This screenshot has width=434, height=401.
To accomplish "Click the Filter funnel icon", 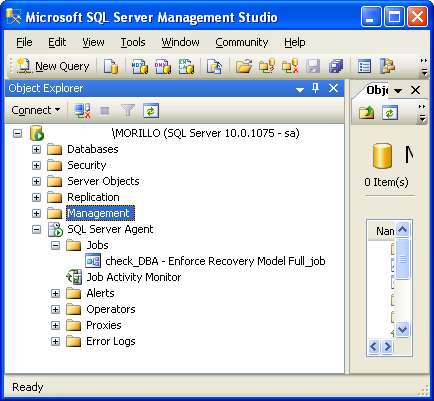I will tap(128, 110).
